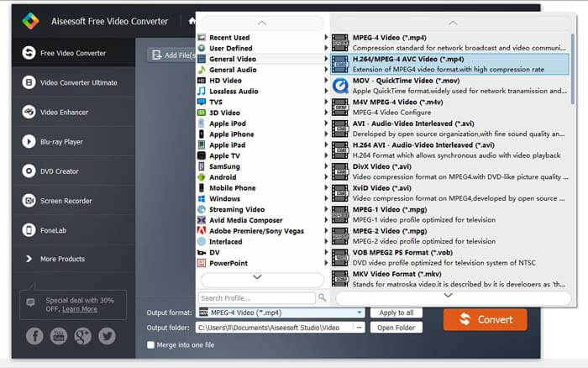Screen dimensions: 588x368
Task: Click the YouTube social icon
Action: [x=59, y=336]
